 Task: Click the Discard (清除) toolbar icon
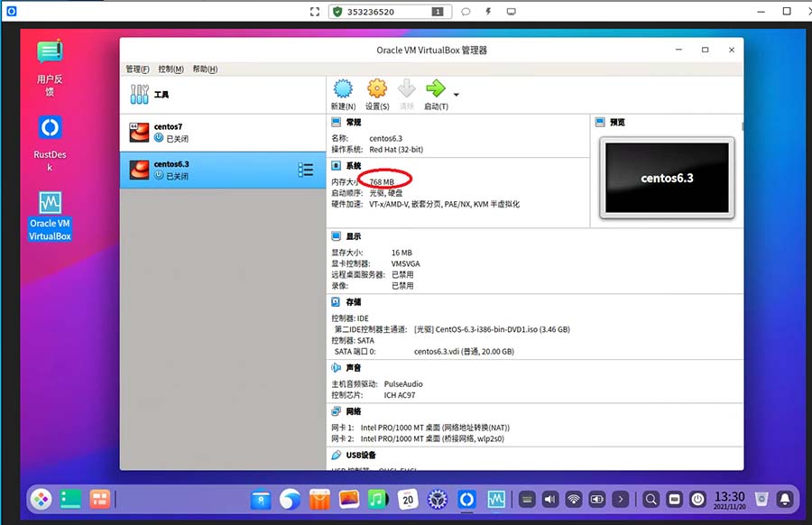coord(407,89)
